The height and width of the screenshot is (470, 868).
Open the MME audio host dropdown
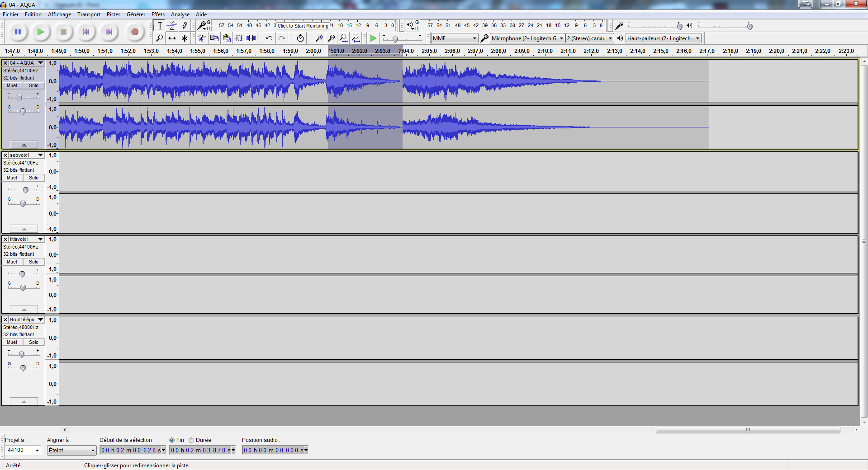click(454, 38)
